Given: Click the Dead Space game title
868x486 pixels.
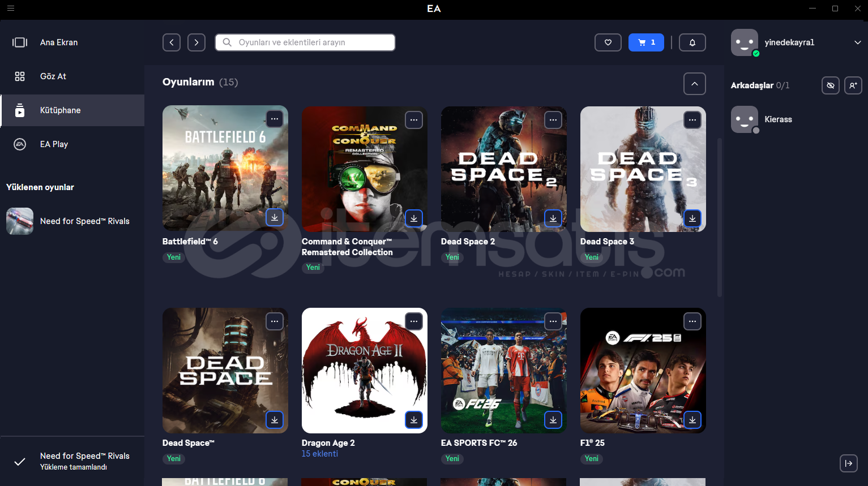Looking at the screenshot, I should 189,443.
